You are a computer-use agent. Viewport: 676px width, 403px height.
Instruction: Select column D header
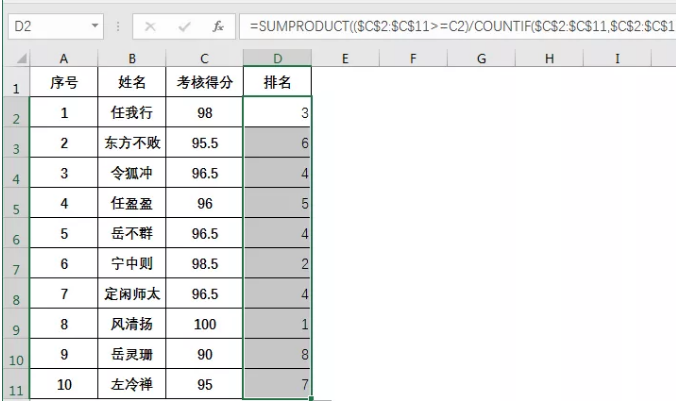coord(277,59)
